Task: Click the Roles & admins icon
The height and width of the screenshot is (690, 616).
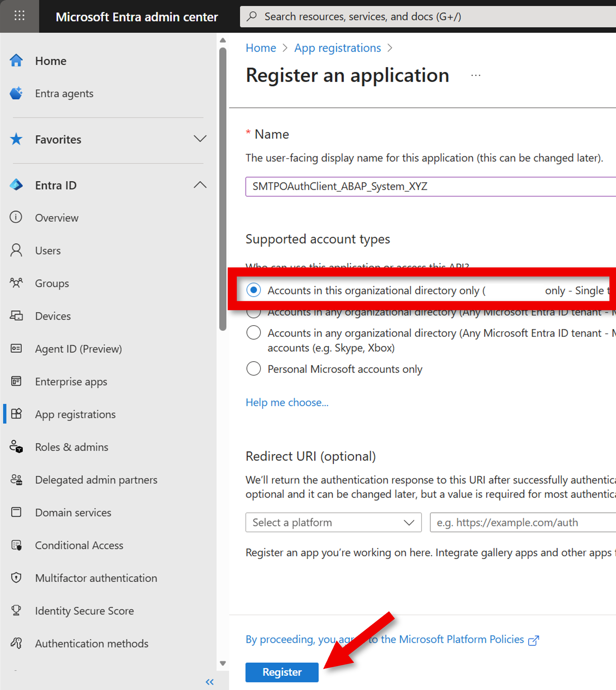Action: [16, 446]
